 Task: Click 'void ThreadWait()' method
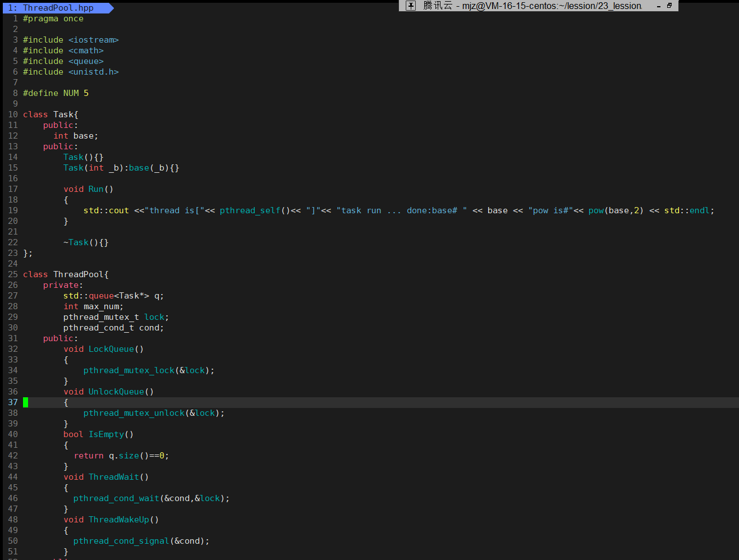(106, 477)
